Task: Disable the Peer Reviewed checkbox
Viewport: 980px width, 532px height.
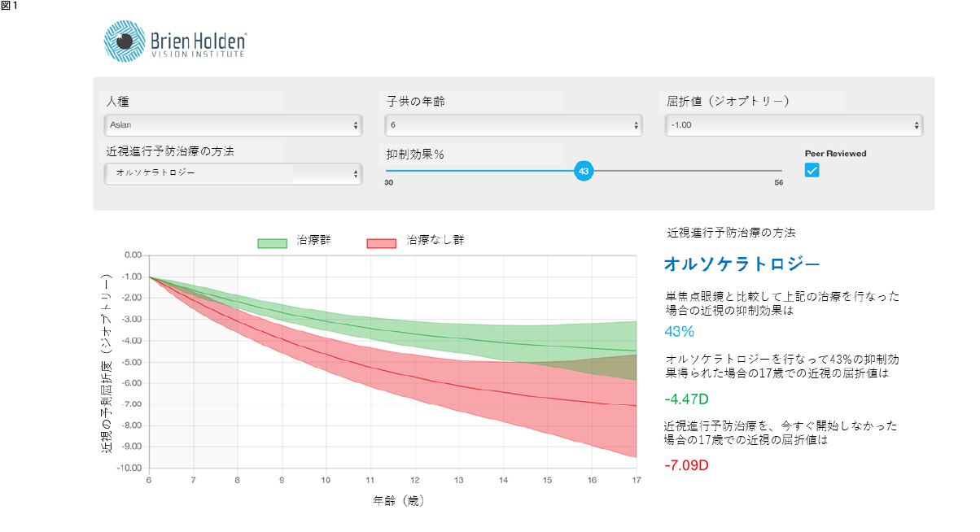Action: point(812,171)
